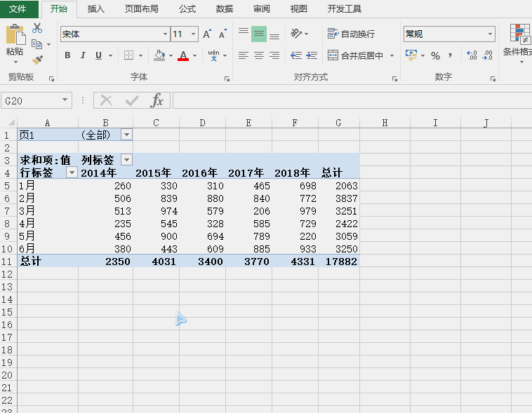Open font name dropdown 宋体
Screen dimensions: 532x413
tap(165, 34)
